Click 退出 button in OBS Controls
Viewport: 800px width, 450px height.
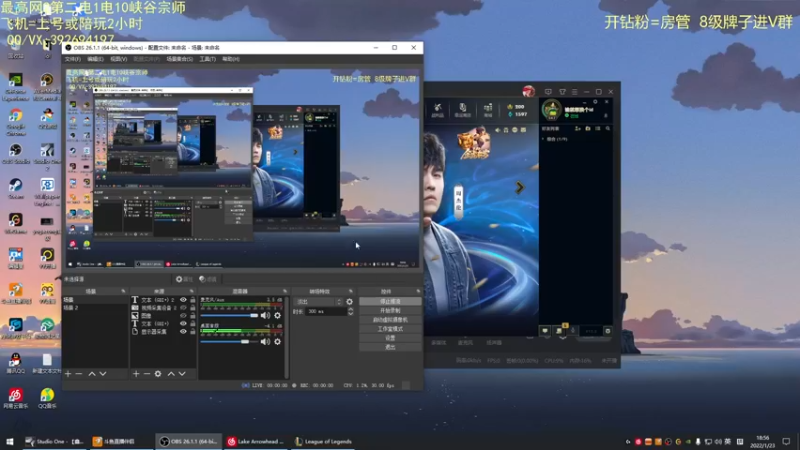[x=390, y=347]
